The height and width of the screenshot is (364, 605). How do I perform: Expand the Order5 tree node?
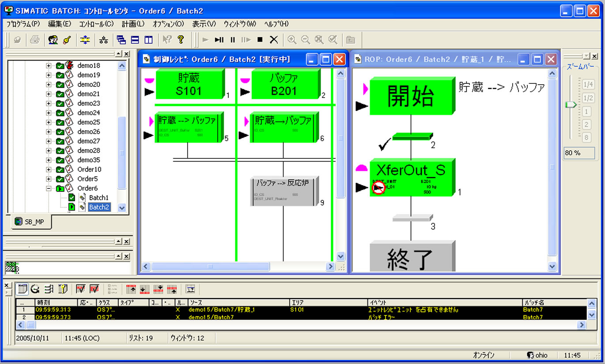(x=49, y=179)
